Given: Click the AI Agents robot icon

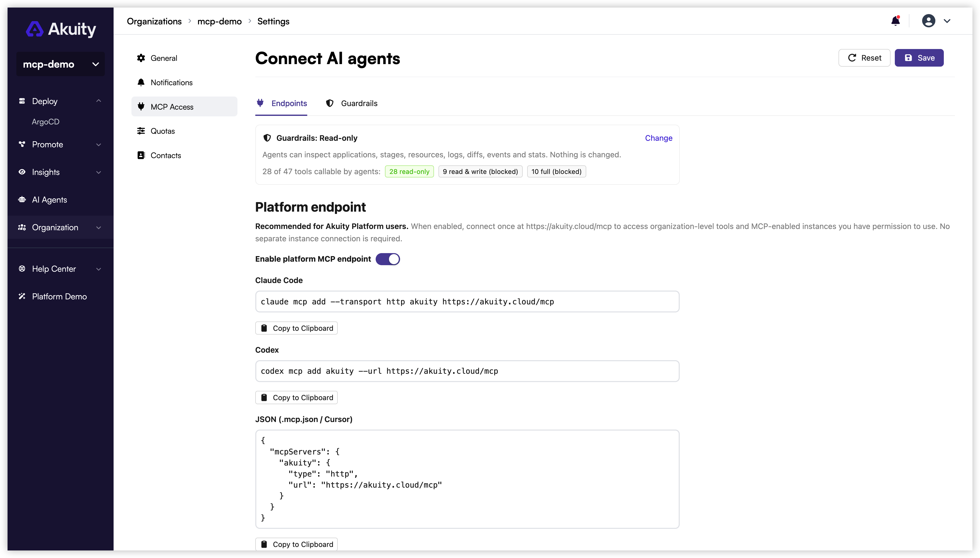Looking at the screenshot, I should (x=22, y=199).
